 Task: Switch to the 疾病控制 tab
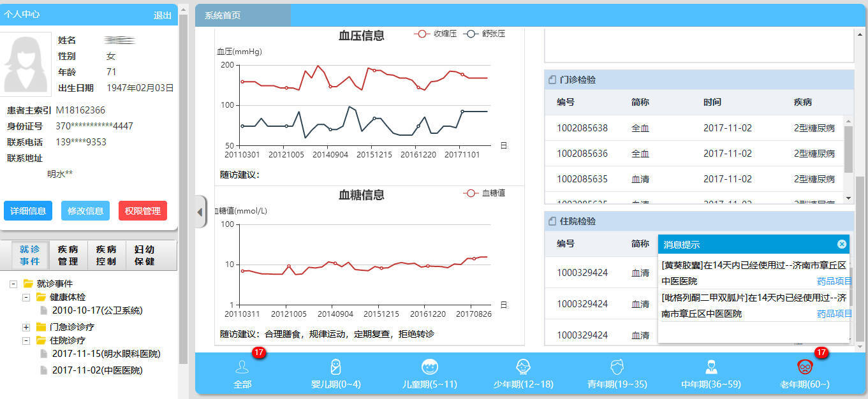tap(106, 255)
